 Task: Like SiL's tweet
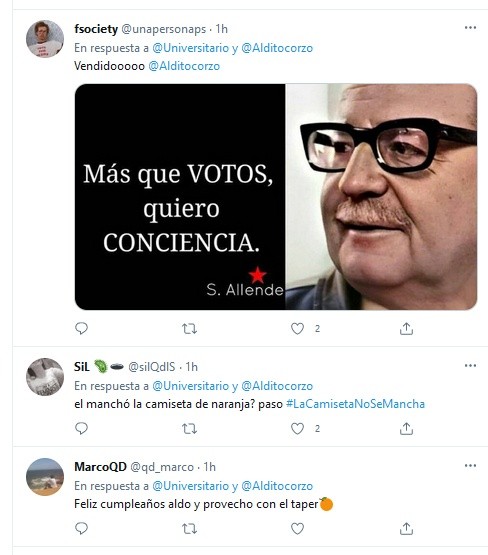tap(297, 428)
